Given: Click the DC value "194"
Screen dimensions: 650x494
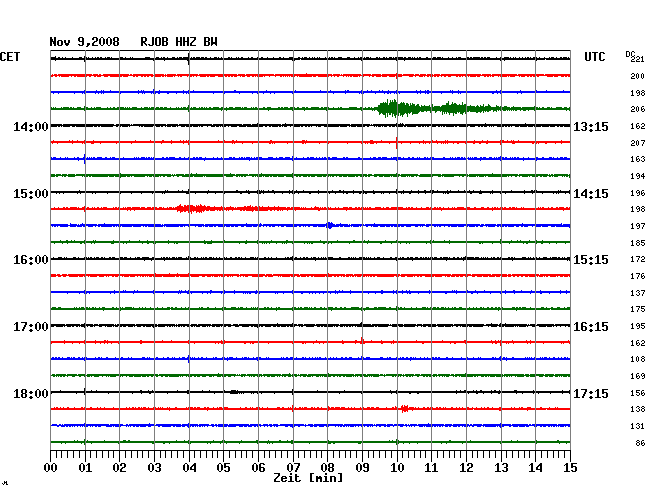Looking at the screenshot, I should [x=638, y=177].
